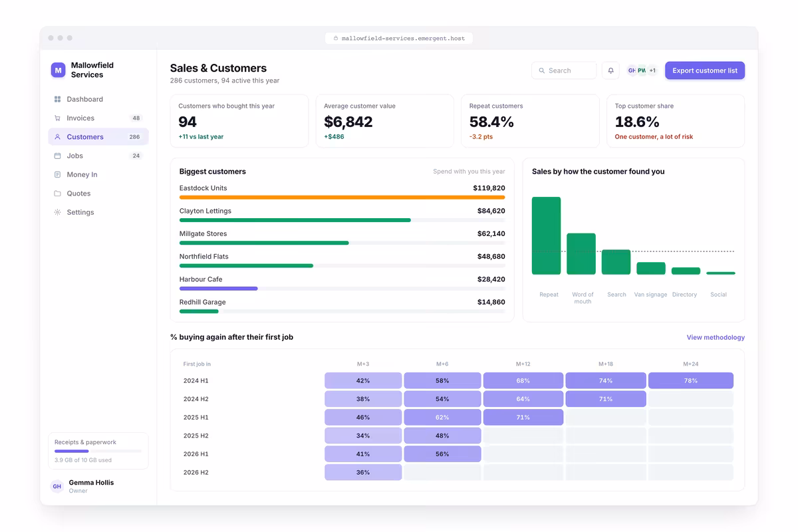Click into the Search field

[x=564, y=70]
